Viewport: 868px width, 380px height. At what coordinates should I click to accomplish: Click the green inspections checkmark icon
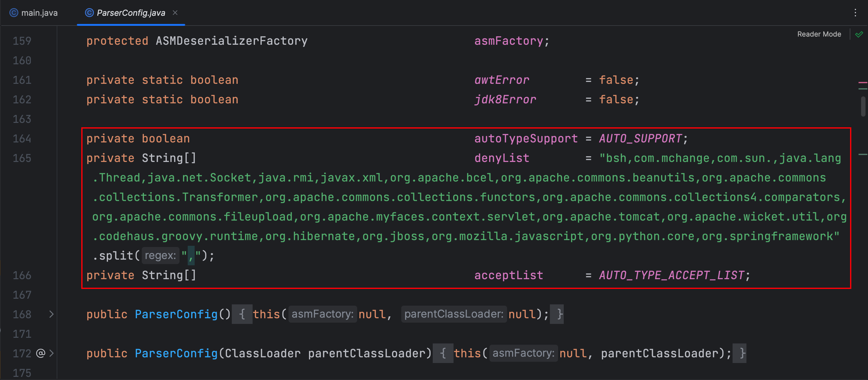click(x=859, y=34)
